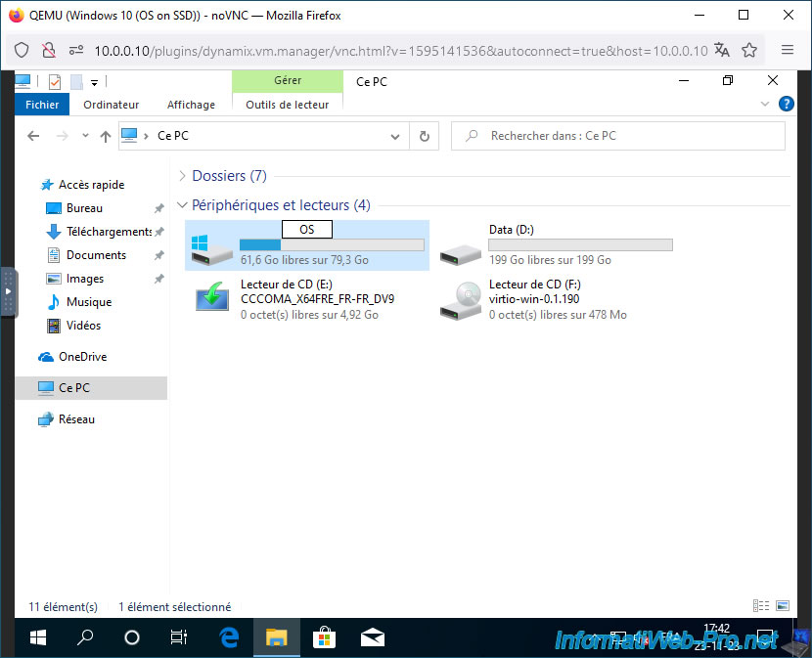Click the Explorer forward arrow
The image size is (812, 658).
[x=63, y=136]
